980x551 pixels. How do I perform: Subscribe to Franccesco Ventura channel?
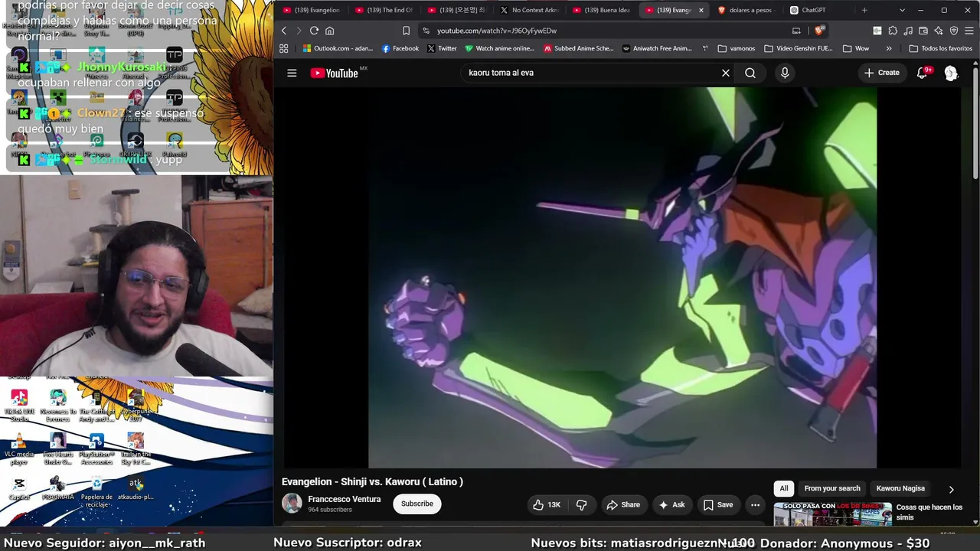point(417,504)
